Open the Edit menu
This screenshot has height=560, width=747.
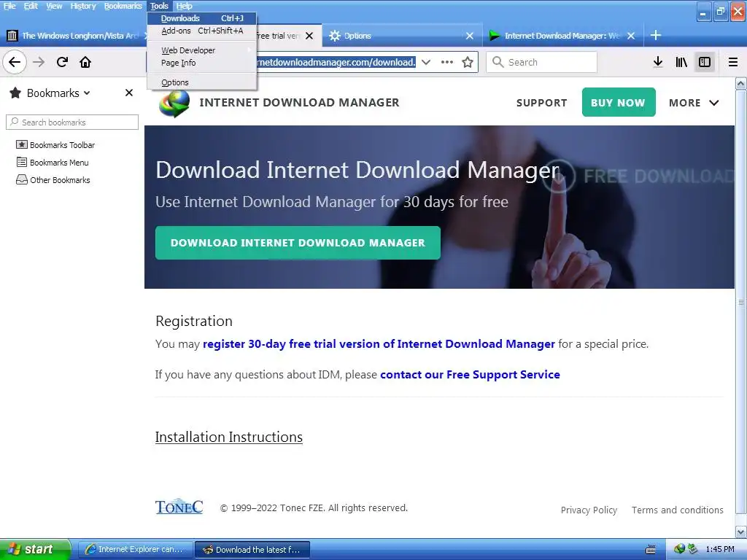coord(31,6)
